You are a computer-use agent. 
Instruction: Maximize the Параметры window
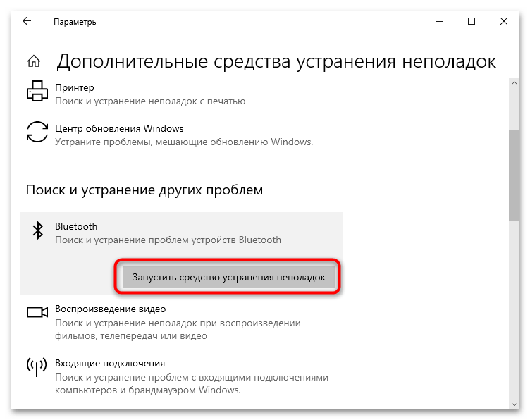[472, 21]
